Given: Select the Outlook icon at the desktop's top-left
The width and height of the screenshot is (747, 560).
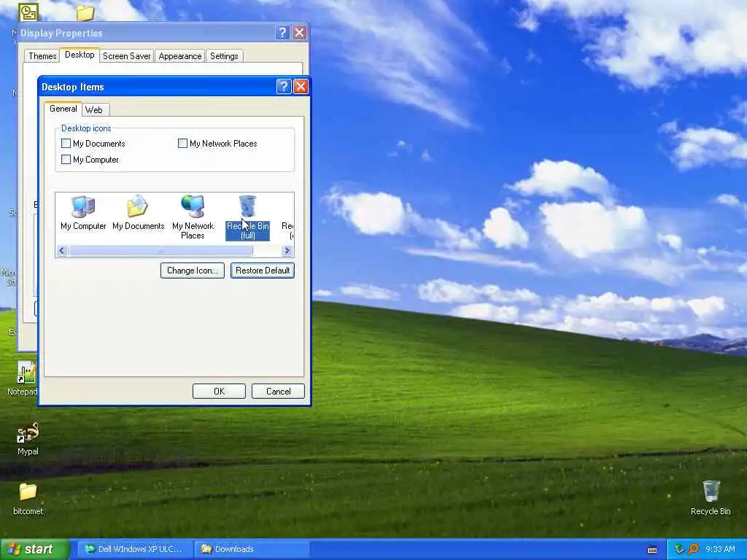Looking at the screenshot, I should click(28, 12).
